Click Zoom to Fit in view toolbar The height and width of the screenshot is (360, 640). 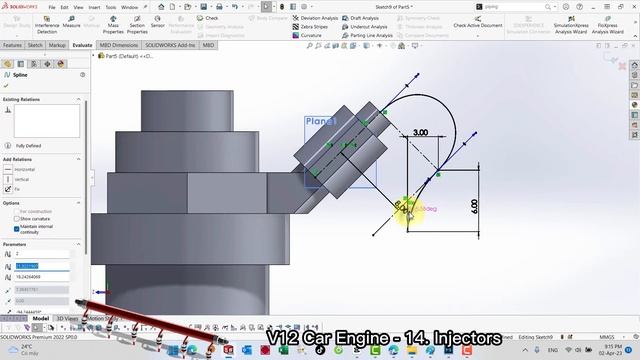(x=309, y=46)
